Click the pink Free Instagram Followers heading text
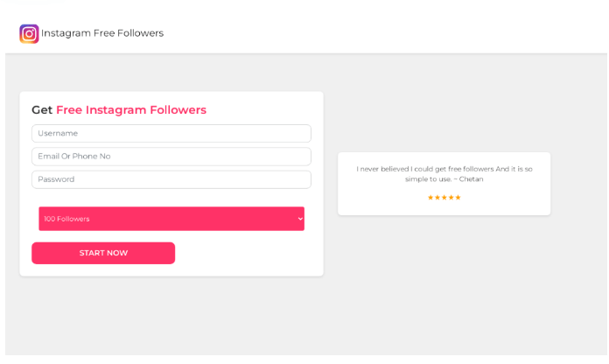This screenshot has width=609, height=364. click(x=131, y=110)
